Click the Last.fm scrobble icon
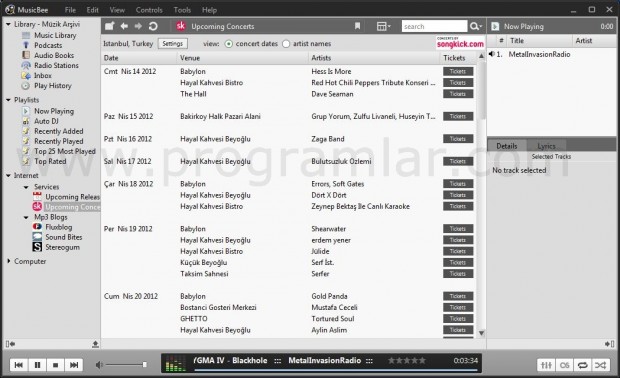620x378 pixels. pyautogui.click(x=564, y=365)
